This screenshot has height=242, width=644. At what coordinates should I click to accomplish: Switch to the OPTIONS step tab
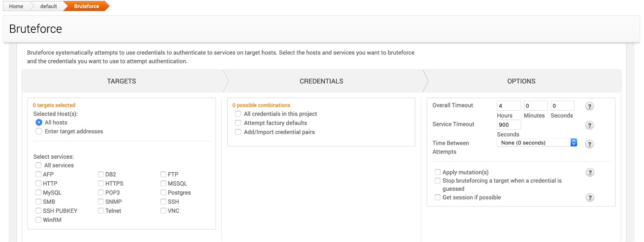[x=521, y=81]
